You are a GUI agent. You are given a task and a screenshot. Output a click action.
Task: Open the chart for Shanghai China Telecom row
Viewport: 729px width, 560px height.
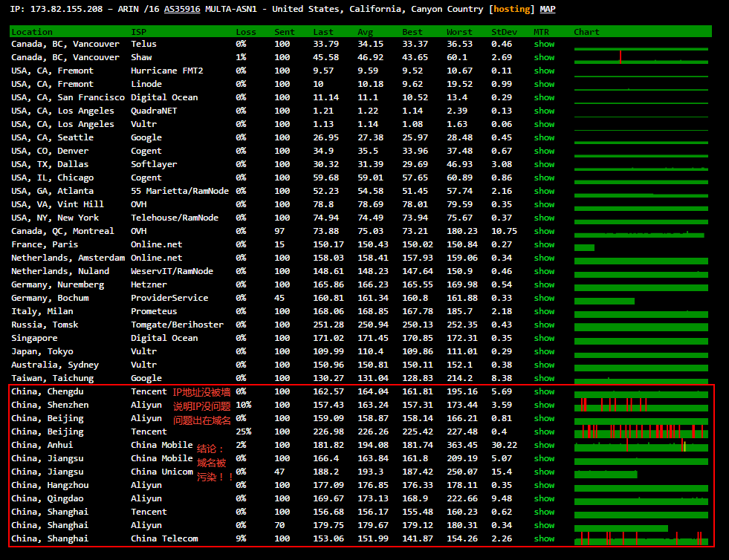(x=641, y=538)
